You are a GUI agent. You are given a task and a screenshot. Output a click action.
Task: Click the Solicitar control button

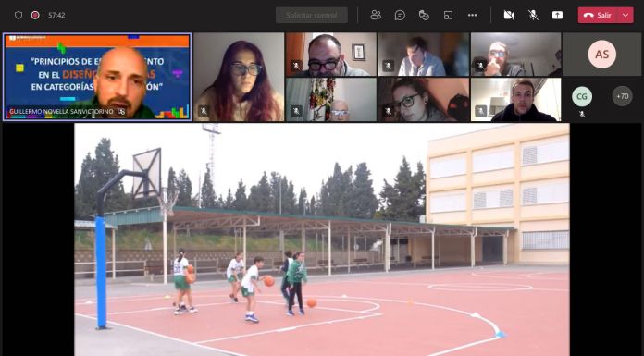(312, 15)
